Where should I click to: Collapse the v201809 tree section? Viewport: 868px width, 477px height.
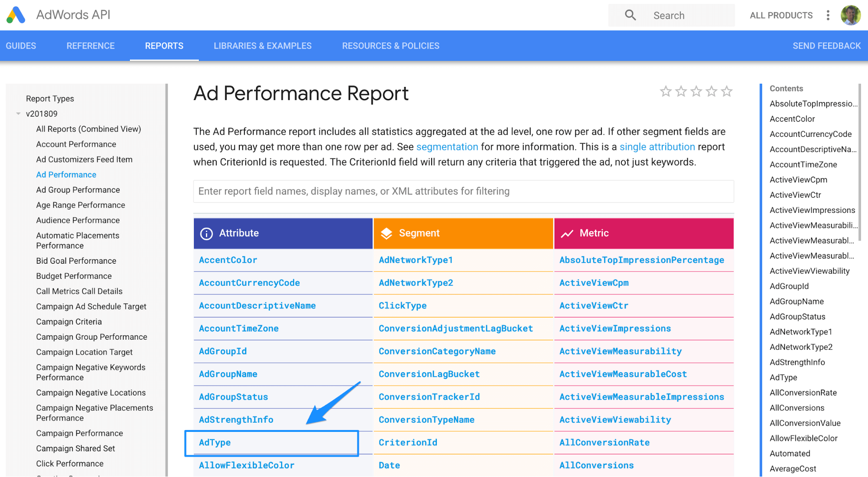[18, 114]
